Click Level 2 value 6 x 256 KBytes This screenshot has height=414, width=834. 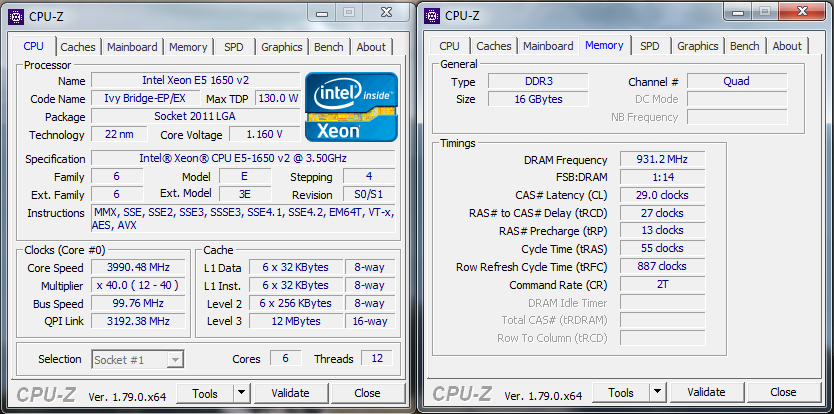click(296, 303)
